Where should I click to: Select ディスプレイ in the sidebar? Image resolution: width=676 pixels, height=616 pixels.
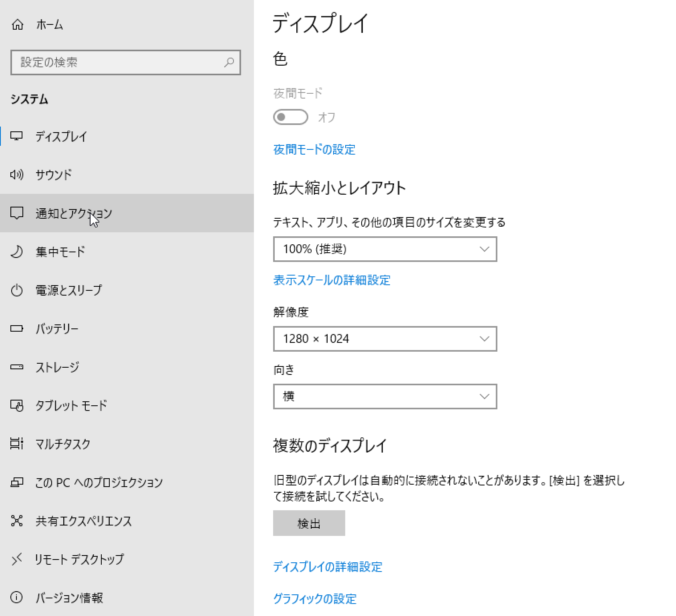pos(127,136)
